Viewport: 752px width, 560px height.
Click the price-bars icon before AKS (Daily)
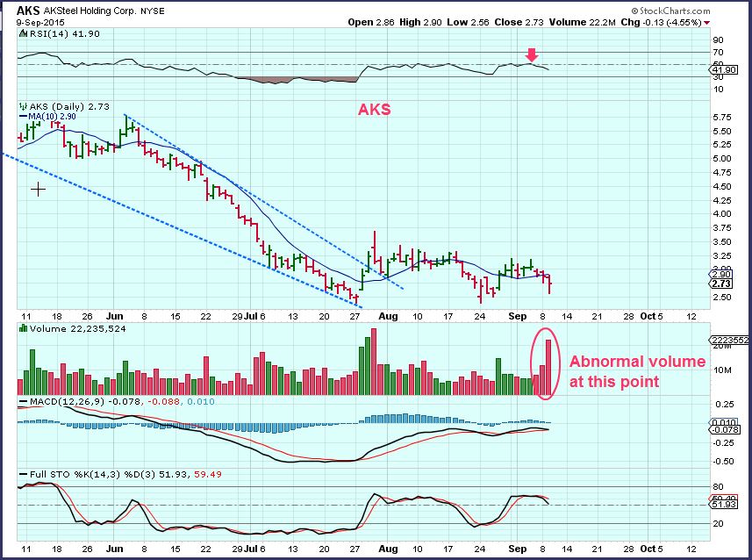[x=23, y=106]
